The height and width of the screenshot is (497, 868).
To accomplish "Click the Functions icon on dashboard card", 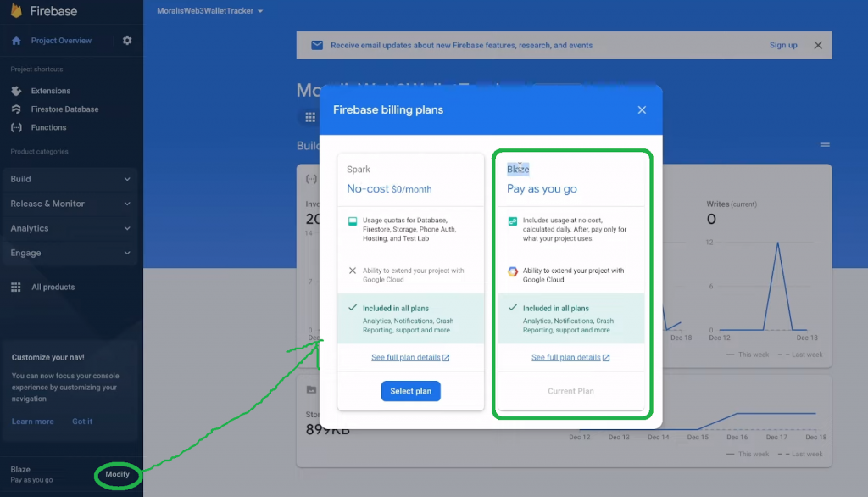I will pyautogui.click(x=312, y=179).
